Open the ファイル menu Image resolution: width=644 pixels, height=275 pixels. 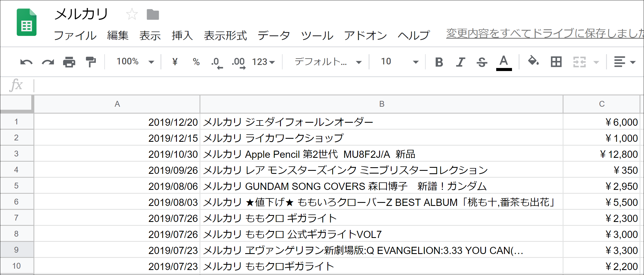click(x=75, y=35)
